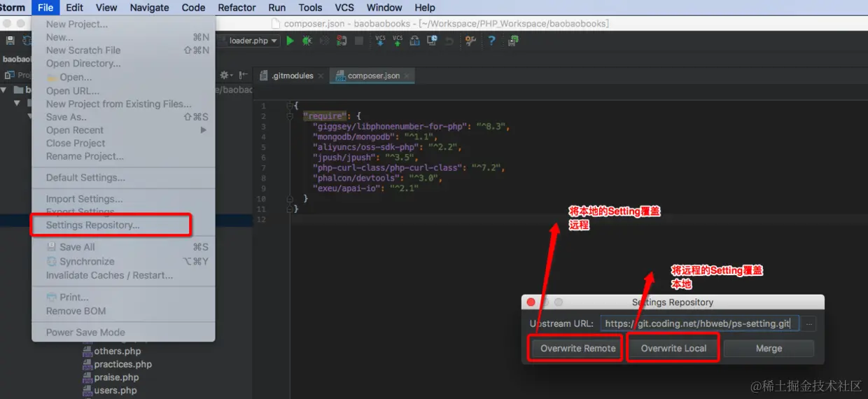The height and width of the screenshot is (399, 868).
Task: Close the composer.json tab with its x
Action: pos(407,76)
